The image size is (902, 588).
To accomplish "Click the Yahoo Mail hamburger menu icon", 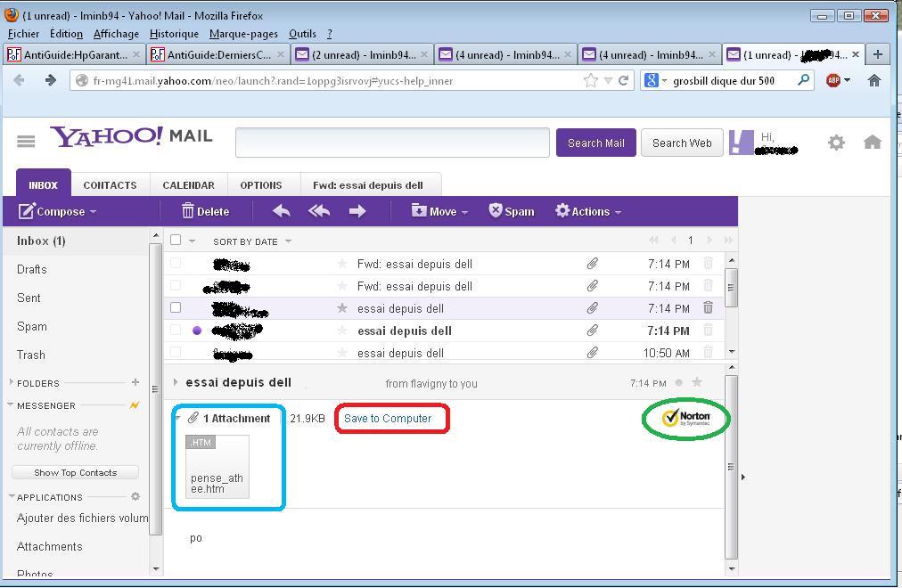I will point(26,141).
